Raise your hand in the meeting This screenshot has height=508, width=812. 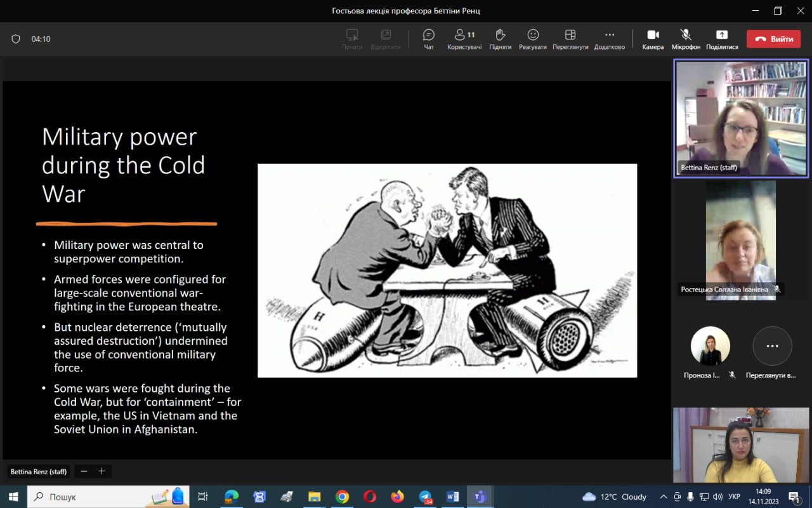[500, 39]
